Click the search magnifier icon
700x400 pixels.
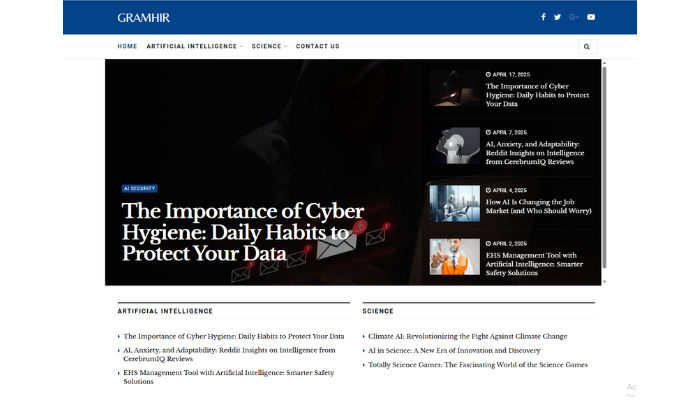tap(587, 46)
